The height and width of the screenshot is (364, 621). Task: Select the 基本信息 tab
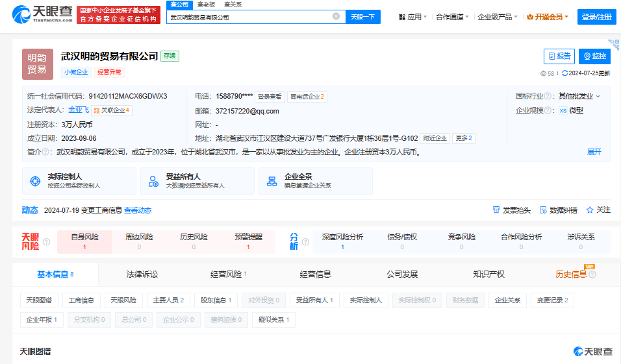click(x=55, y=274)
